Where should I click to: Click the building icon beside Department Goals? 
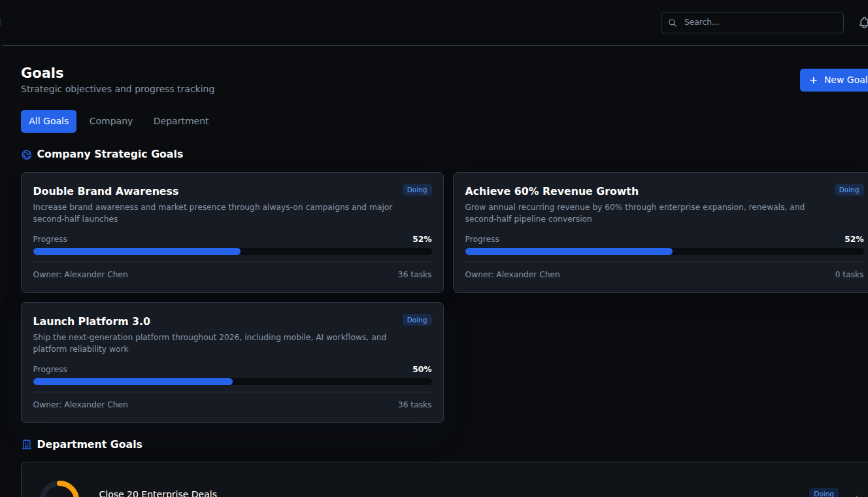(x=27, y=445)
